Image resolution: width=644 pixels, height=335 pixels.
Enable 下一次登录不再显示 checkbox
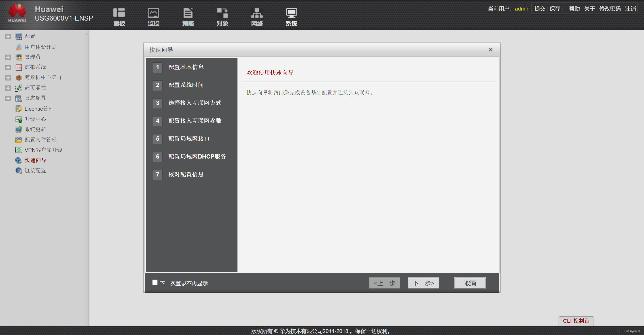[155, 282]
